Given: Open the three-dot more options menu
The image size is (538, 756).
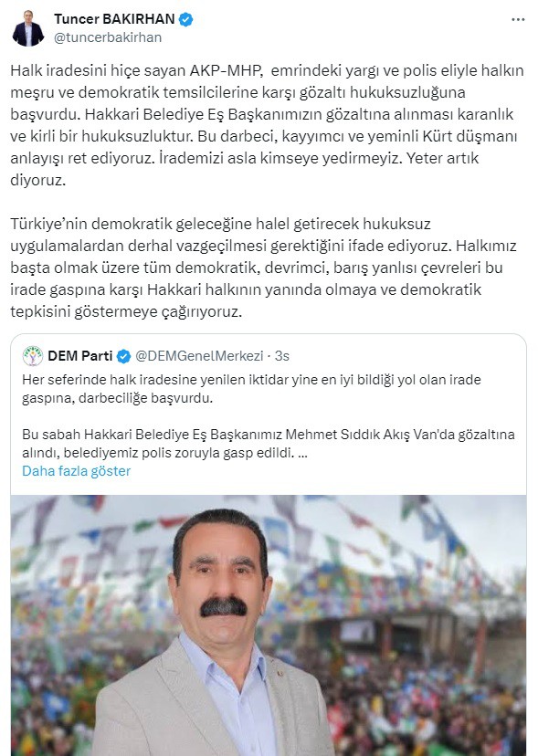Looking at the screenshot, I should [x=518, y=20].
